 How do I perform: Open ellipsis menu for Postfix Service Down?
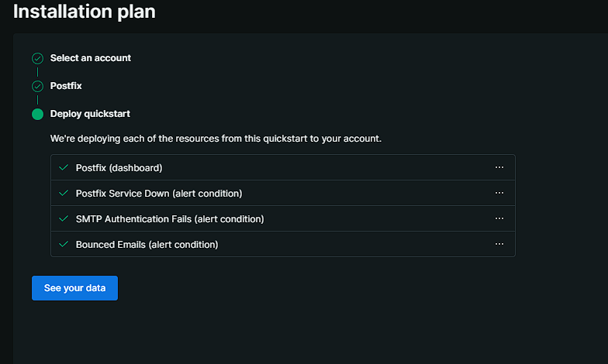pyautogui.click(x=499, y=193)
